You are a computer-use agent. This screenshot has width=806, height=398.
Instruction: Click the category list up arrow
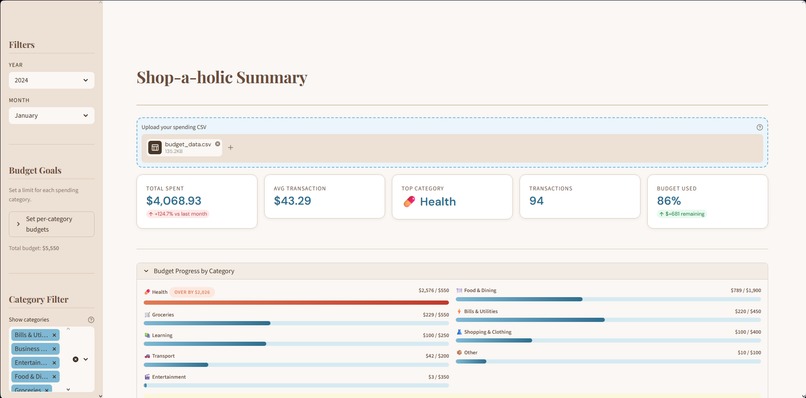(68, 329)
